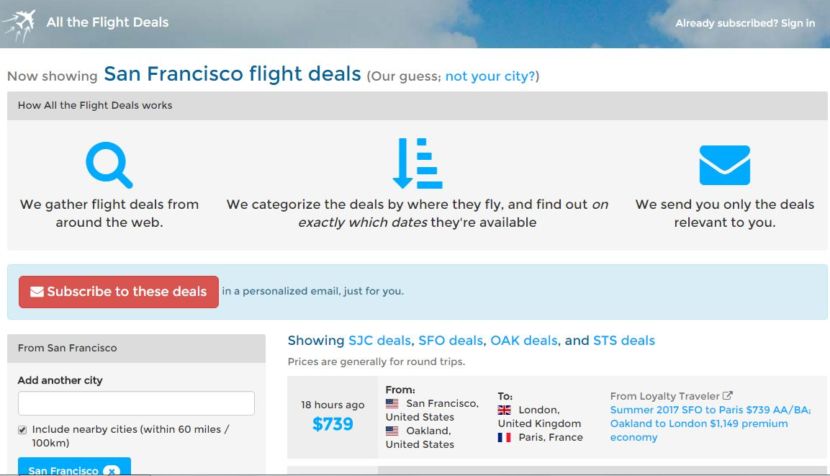Click the France flag next to Paris

coord(504,437)
